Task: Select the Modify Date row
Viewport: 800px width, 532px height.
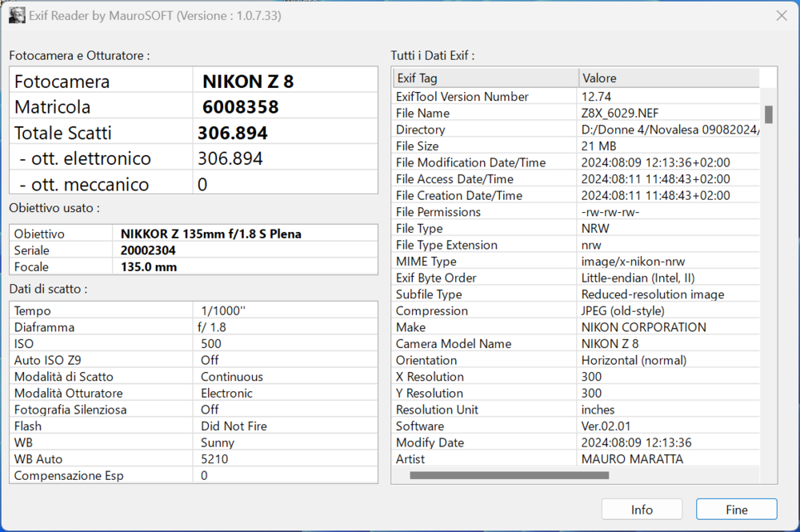Action: pos(577,442)
